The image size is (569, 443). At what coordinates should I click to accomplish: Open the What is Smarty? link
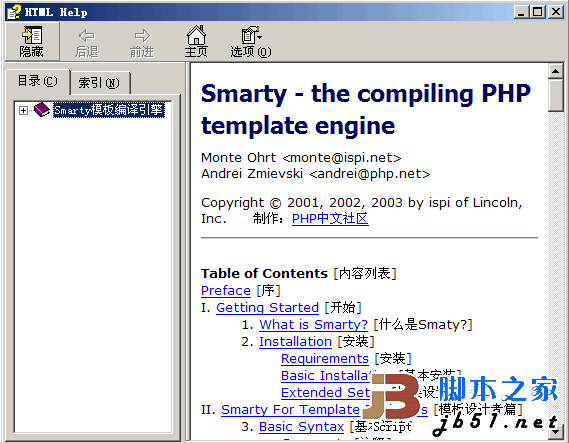(314, 324)
